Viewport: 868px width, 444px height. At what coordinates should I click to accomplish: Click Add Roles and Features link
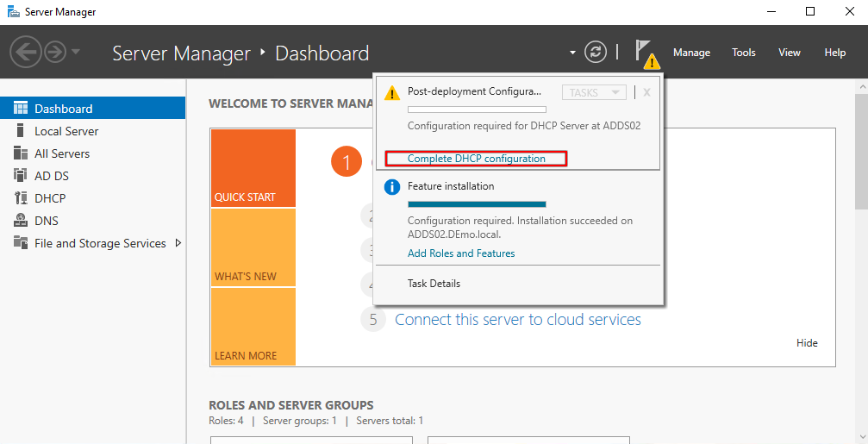click(x=461, y=253)
